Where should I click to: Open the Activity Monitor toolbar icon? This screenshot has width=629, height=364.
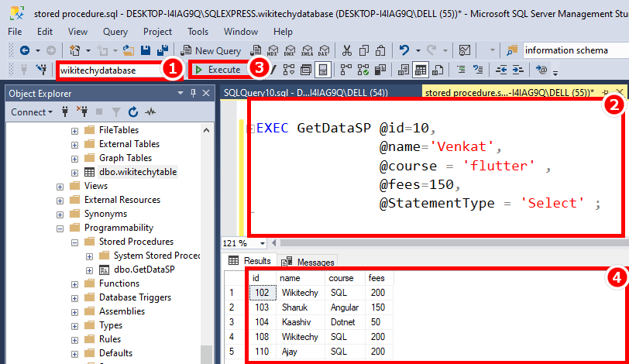(x=464, y=50)
